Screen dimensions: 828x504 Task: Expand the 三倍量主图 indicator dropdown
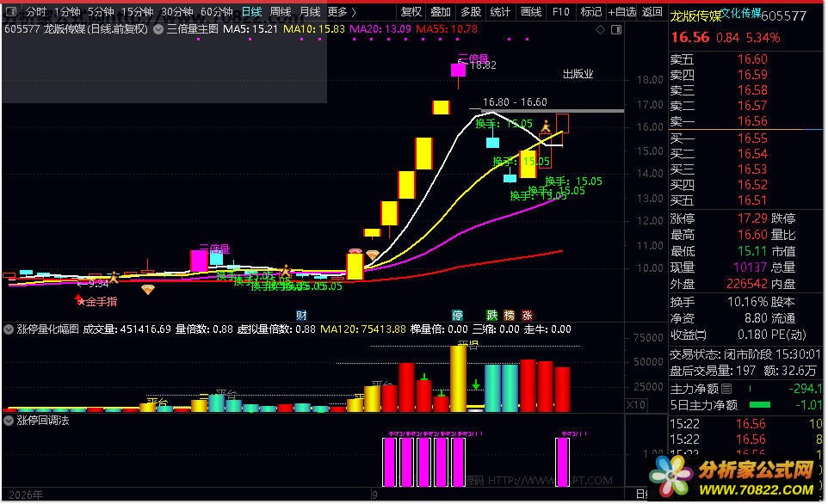click(158, 29)
